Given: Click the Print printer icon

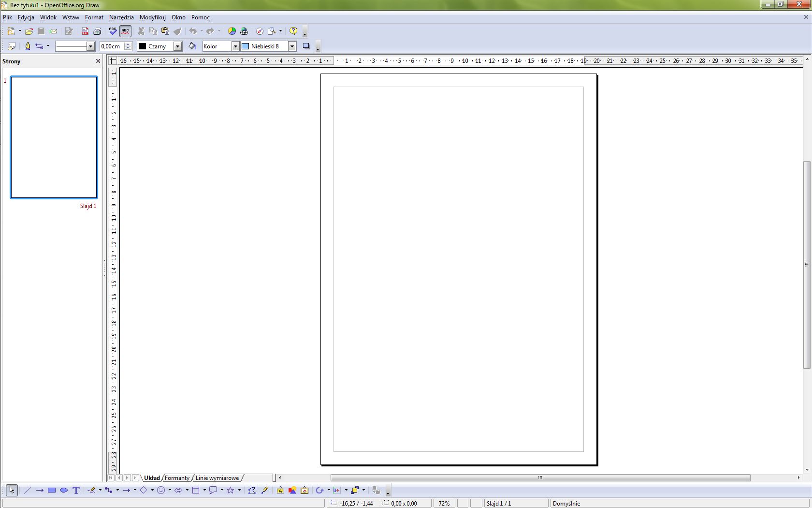Looking at the screenshot, I should click(x=97, y=31).
